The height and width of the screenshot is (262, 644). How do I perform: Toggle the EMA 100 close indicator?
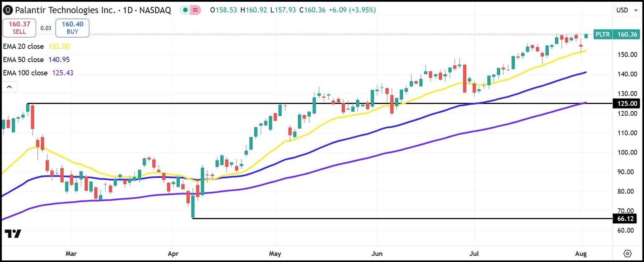click(x=25, y=73)
